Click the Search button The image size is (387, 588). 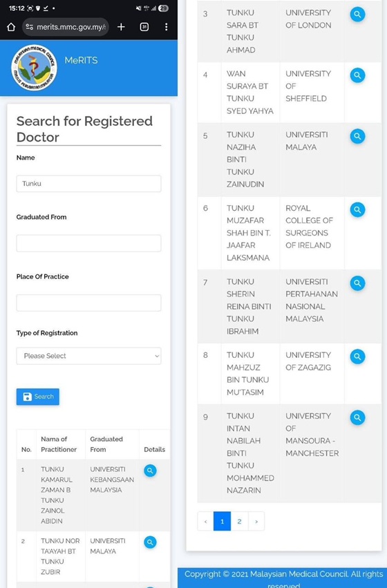37,397
